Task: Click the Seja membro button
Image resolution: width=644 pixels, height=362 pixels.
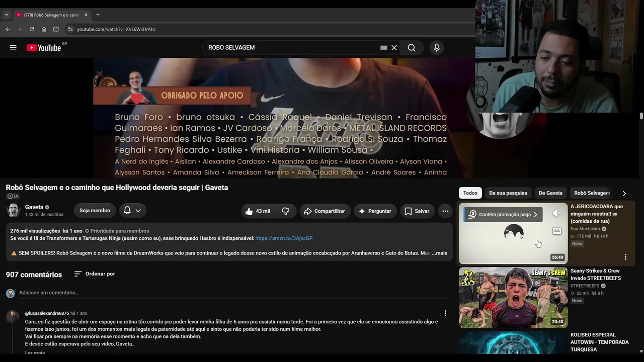Action: coord(95,211)
